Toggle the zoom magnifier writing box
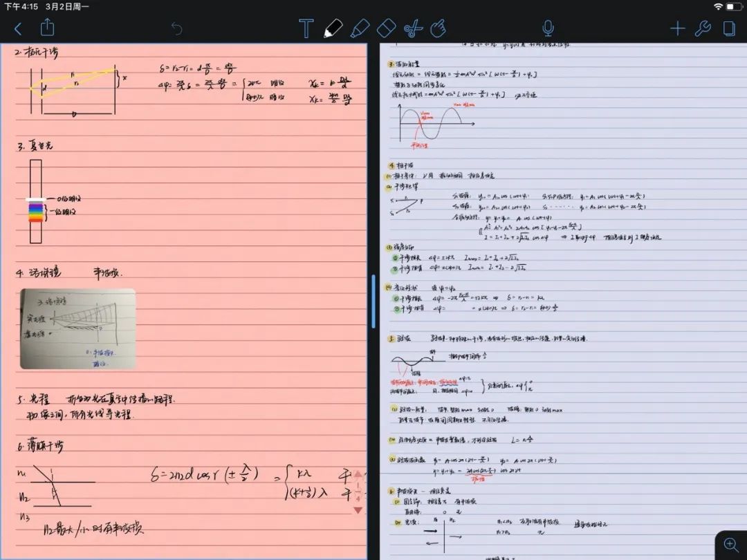The image size is (747, 560). [x=730, y=545]
